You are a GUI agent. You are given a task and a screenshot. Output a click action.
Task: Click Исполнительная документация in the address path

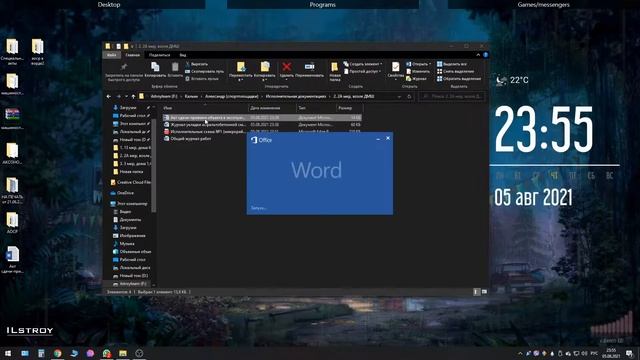296,97
